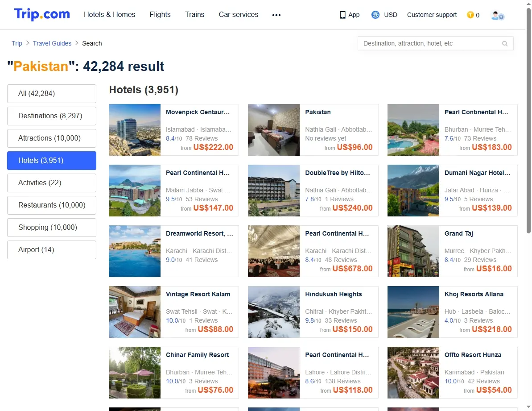This screenshot has width=532, height=411.
Task: Focus the destination search field
Action: point(435,43)
